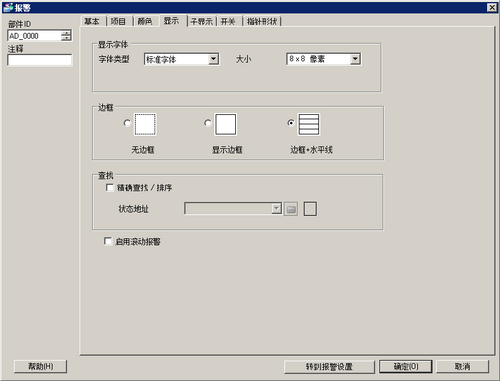Select the 显示 tab
The width and height of the screenshot is (500, 381).
coord(172,21)
